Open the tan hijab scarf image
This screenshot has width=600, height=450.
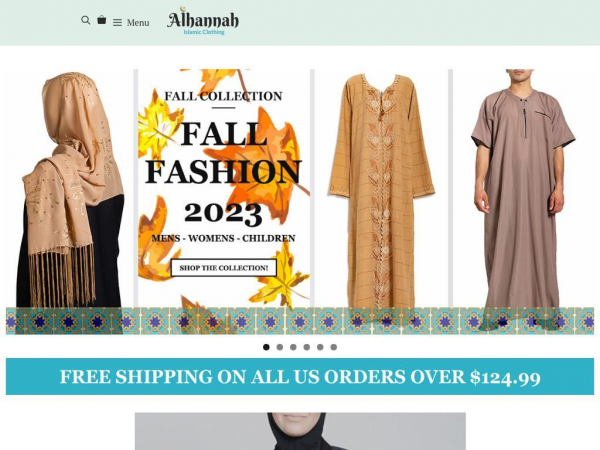click(70, 189)
